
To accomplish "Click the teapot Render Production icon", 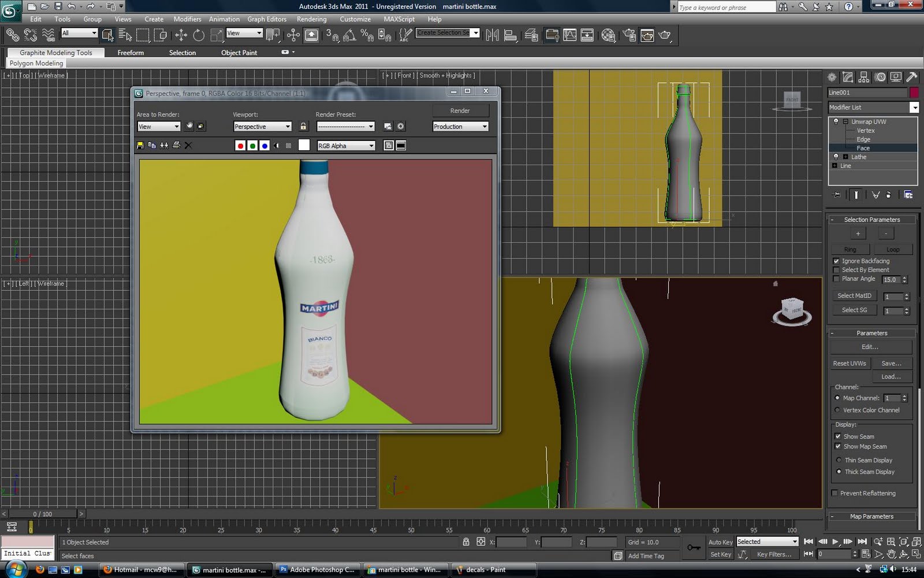I will [x=665, y=35].
